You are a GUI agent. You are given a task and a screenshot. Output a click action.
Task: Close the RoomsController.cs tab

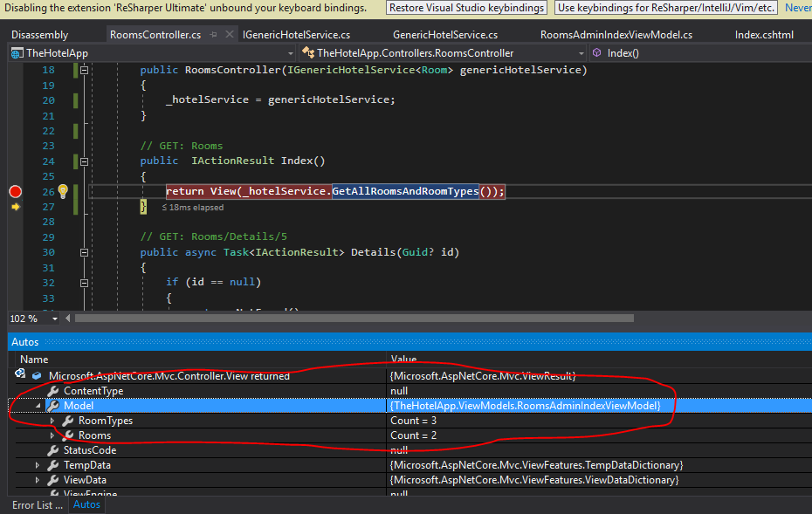[230, 35]
